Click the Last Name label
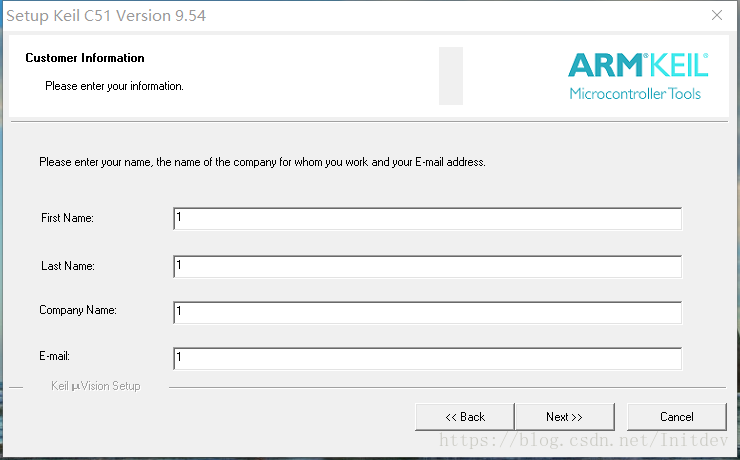 tap(67, 266)
